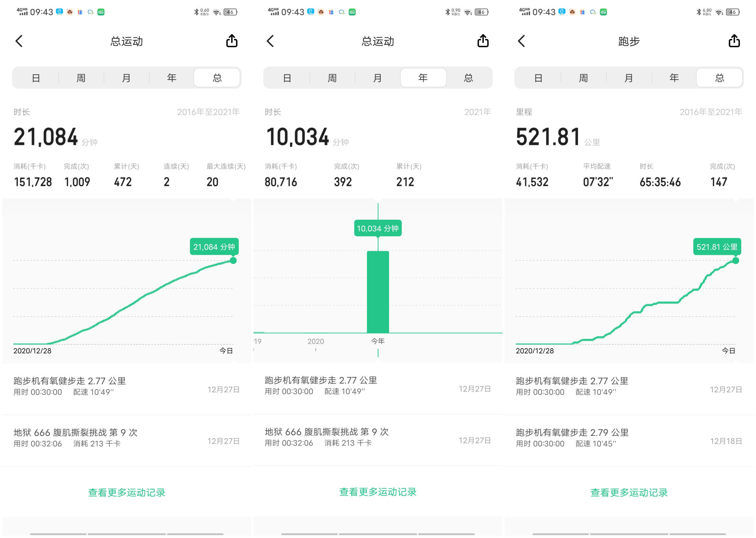Select 周 tab in left 总运动 screen
756x538 pixels.
point(81,78)
